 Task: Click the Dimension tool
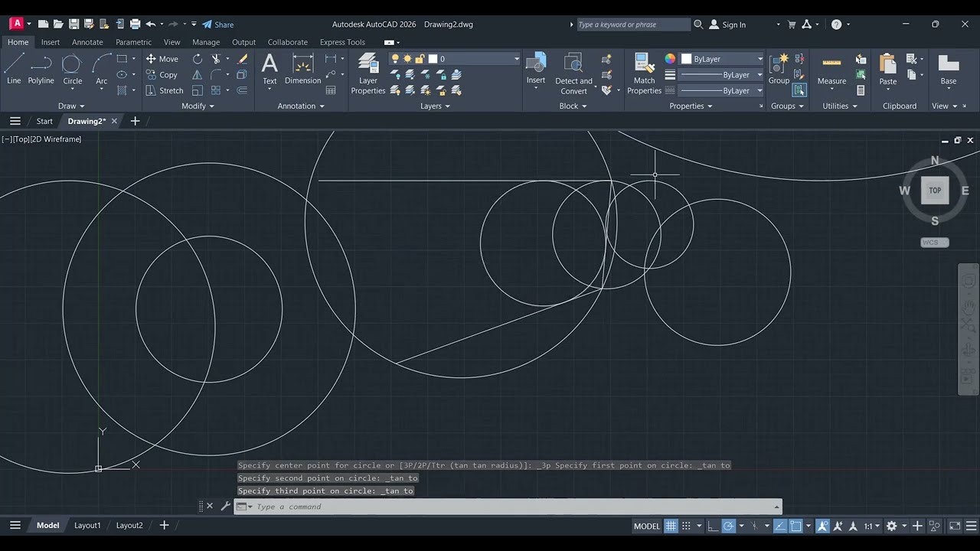303,69
